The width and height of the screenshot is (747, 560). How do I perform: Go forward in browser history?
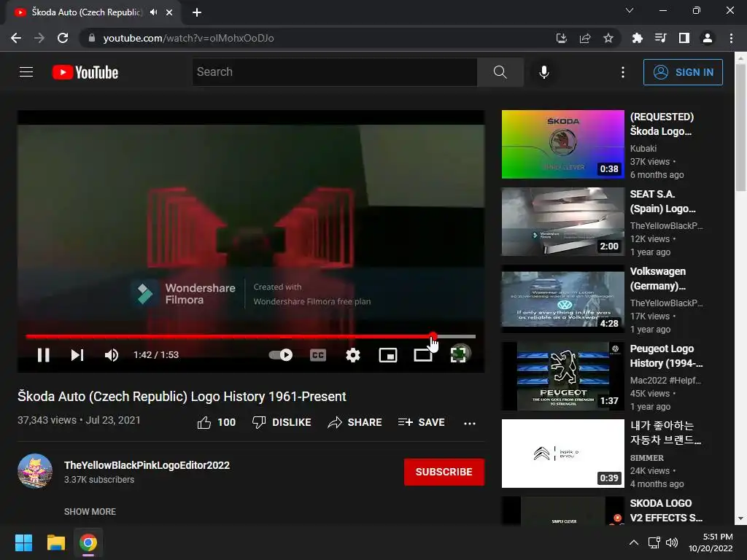[39, 38]
